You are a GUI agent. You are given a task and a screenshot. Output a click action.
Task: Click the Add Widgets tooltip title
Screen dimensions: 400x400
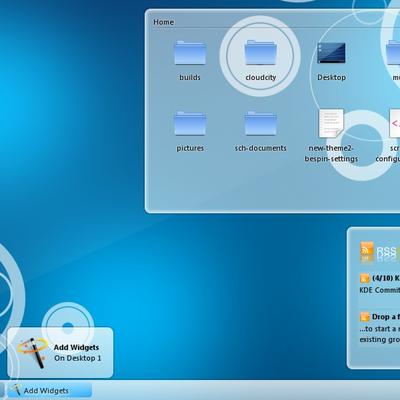tap(76, 347)
